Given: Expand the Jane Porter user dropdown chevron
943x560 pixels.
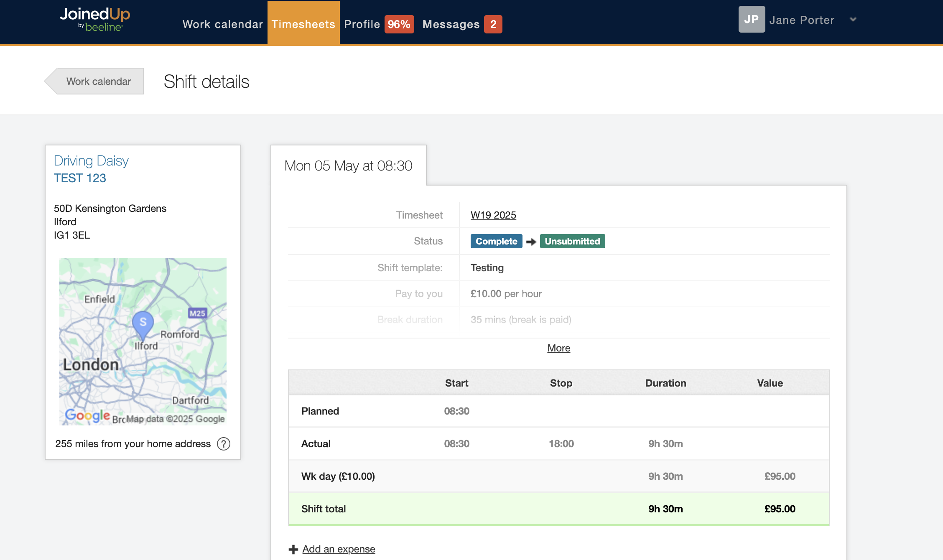Looking at the screenshot, I should click(x=853, y=20).
